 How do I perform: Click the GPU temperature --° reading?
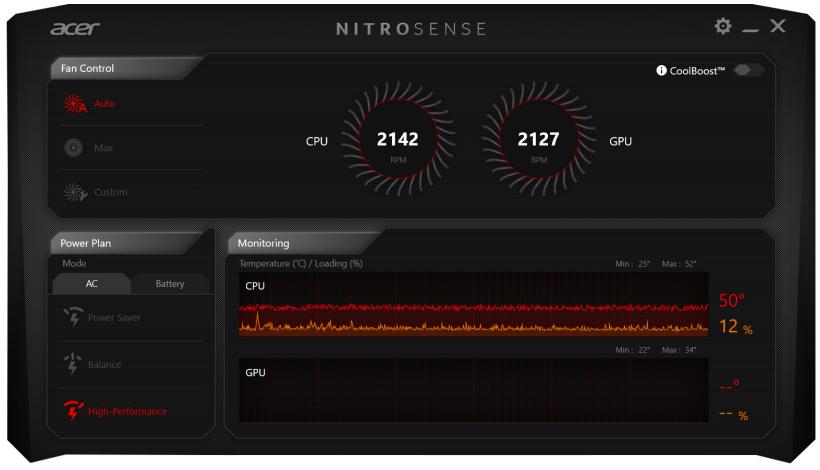point(730,385)
